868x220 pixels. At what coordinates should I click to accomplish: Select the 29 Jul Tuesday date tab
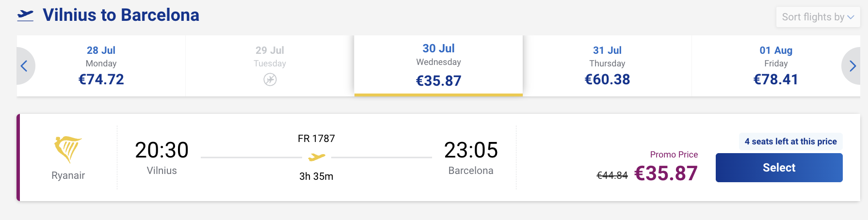[x=270, y=66]
